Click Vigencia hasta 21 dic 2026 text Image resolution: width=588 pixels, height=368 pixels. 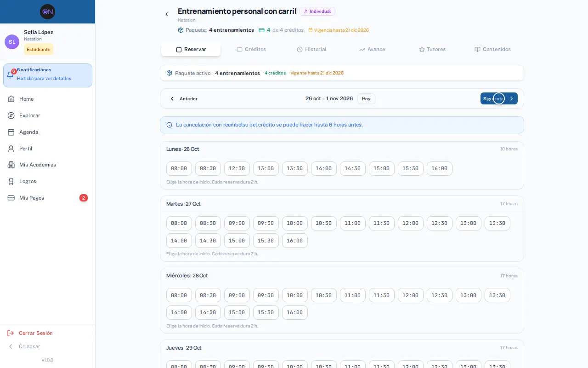[x=341, y=30]
